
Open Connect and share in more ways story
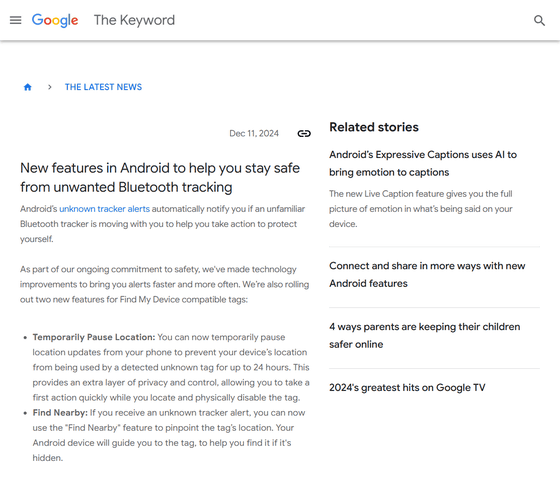coord(427,275)
